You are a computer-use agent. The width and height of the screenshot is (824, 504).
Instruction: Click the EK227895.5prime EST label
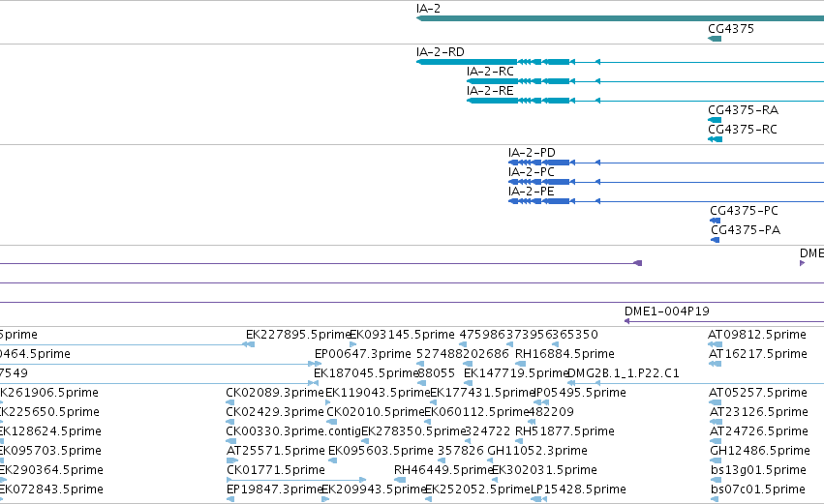click(x=298, y=335)
